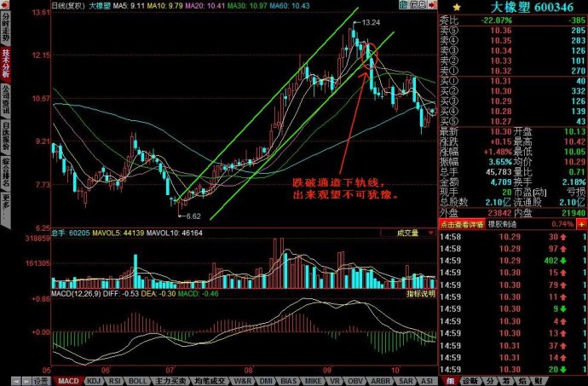Select 细 detail tab at quote panel bottom

pos(451,381)
